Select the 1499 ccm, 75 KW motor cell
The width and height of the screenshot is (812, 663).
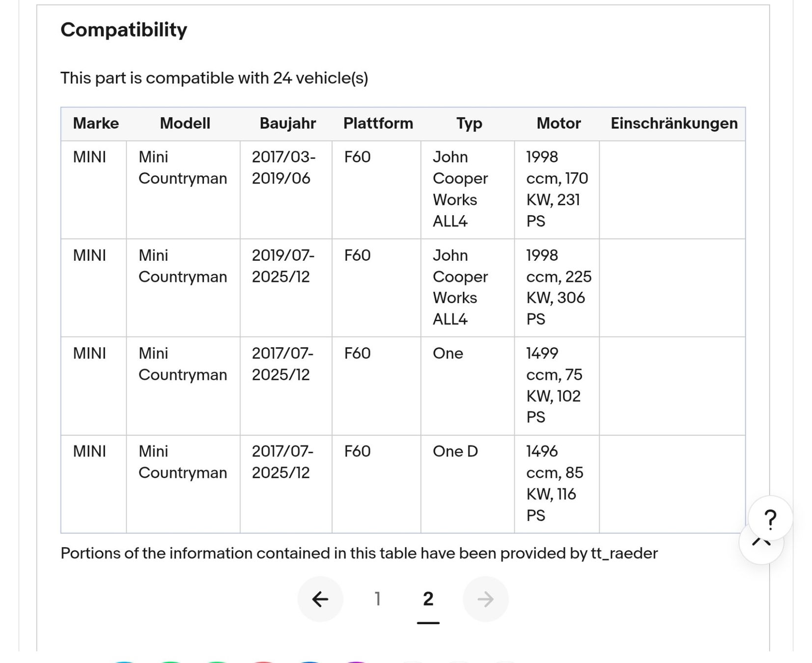click(x=554, y=385)
